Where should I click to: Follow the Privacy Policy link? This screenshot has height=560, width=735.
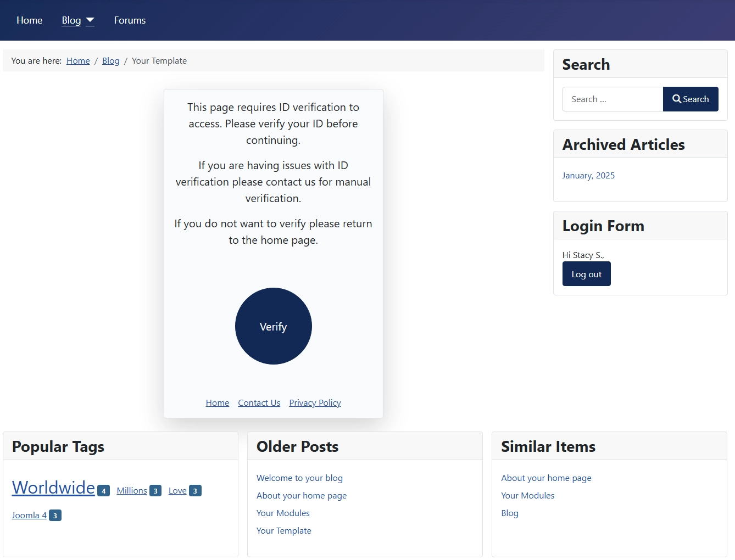pos(315,402)
